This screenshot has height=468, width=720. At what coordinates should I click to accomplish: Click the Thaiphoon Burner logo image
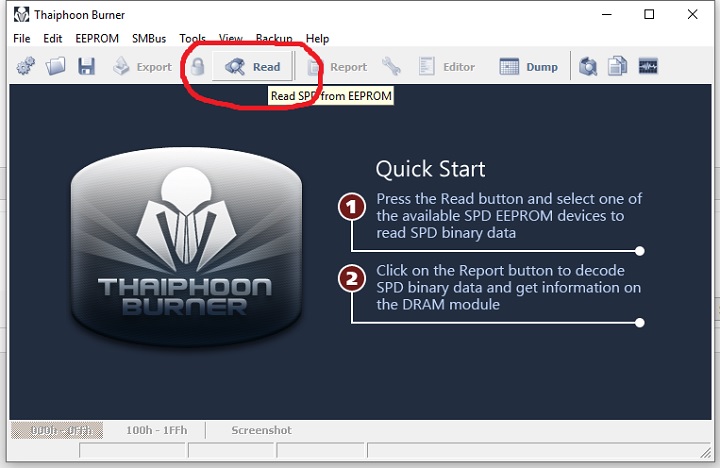point(186,246)
